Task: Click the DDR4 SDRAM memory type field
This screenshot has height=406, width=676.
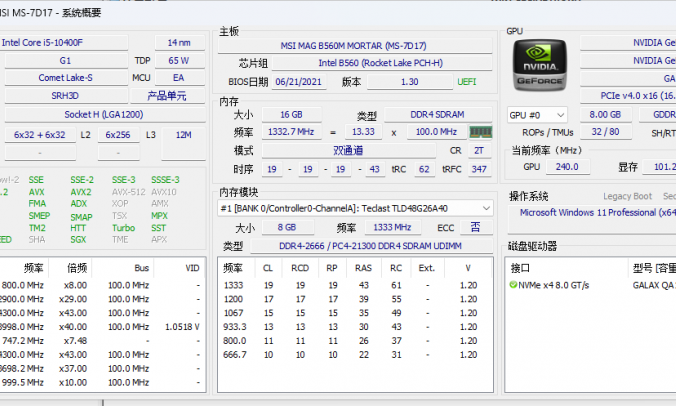Action: (x=438, y=115)
